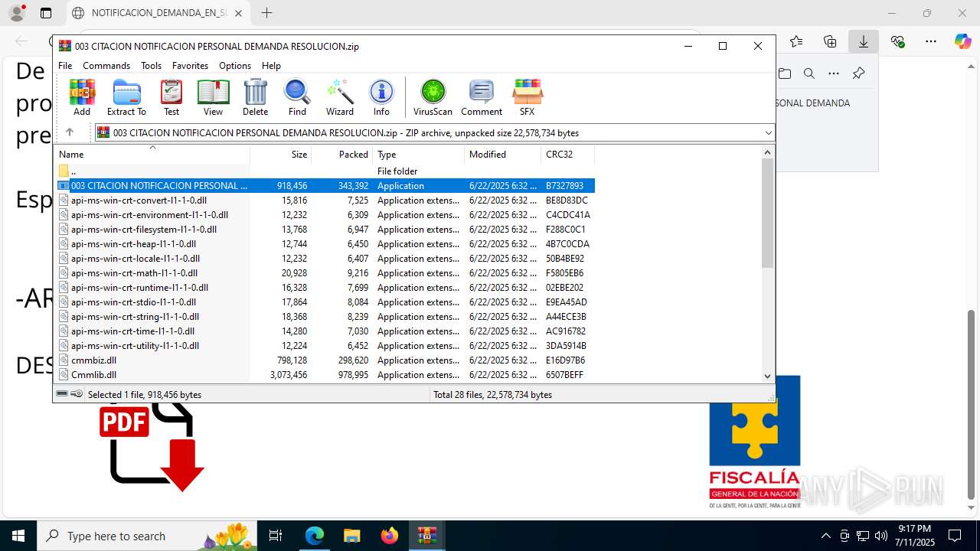Click the WinRAR status bar drive icon
The height and width of the screenshot is (551, 980).
point(62,394)
